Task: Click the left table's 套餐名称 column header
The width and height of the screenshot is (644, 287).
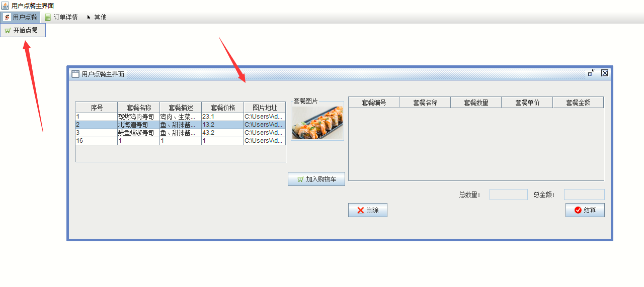Action: [x=139, y=108]
